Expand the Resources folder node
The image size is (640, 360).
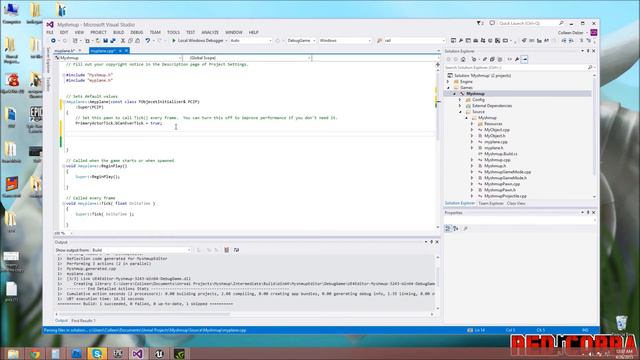pos(472,124)
